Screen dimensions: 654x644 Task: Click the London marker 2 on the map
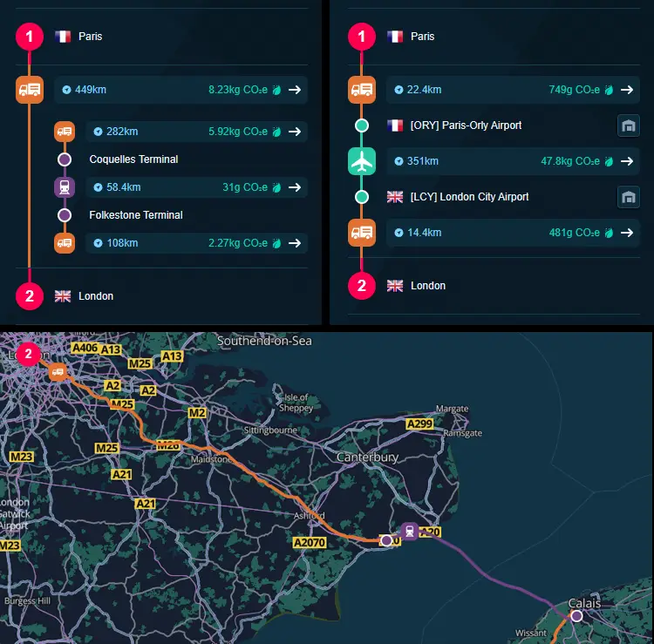coord(29,354)
